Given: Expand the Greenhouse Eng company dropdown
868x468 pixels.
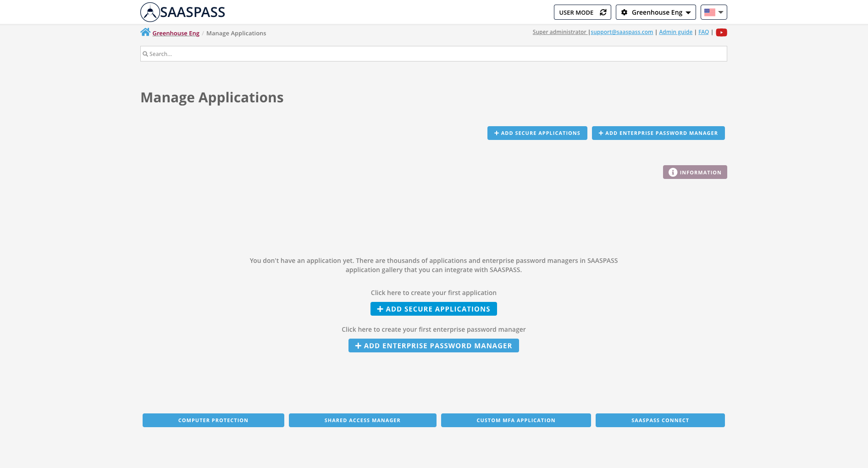Looking at the screenshot, I should 656,12.
